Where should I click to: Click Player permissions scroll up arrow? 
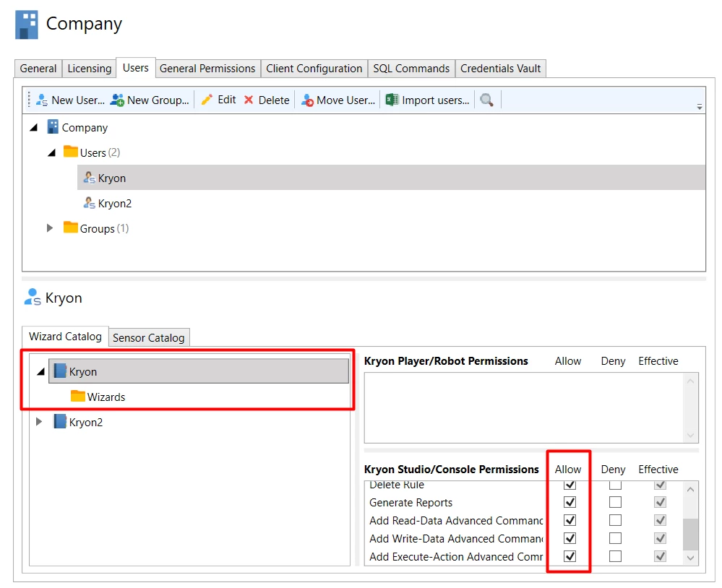point(690,381)
